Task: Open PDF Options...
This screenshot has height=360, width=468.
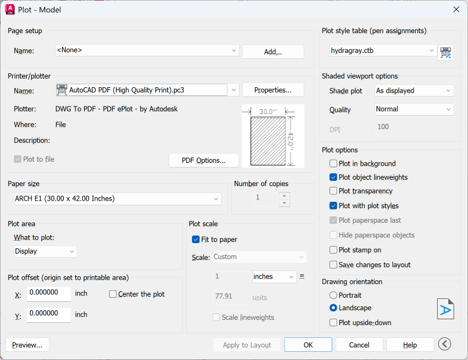Action: [x=204, y=160]
